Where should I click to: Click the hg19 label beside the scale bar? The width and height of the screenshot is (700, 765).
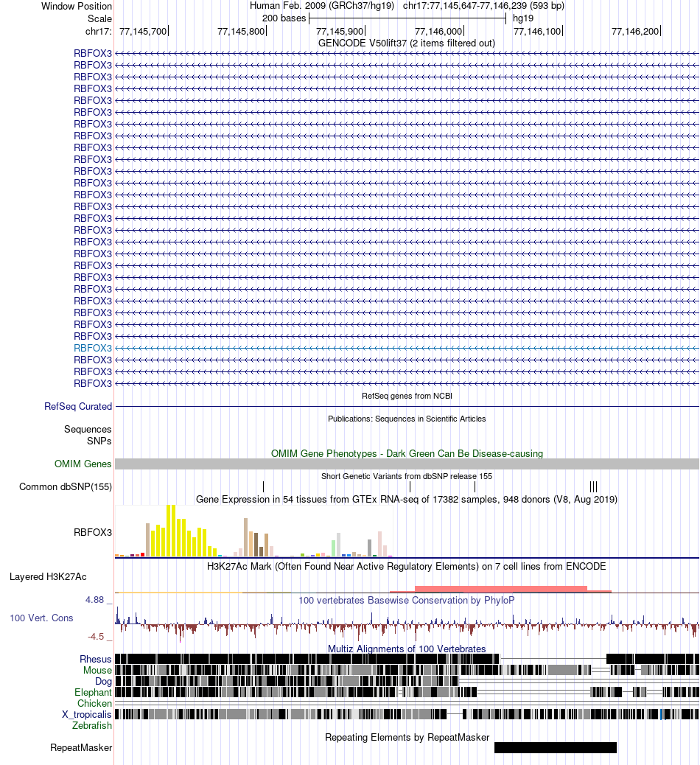coord(523,18)
